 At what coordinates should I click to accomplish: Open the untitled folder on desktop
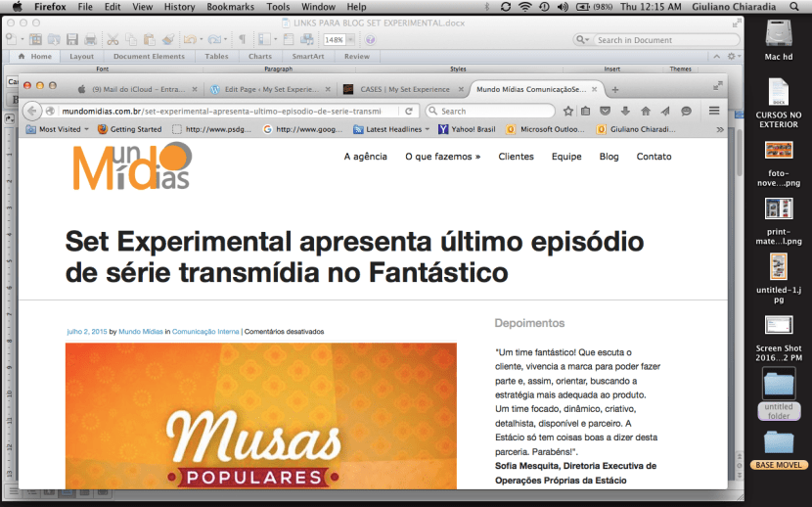coord(780,385)
